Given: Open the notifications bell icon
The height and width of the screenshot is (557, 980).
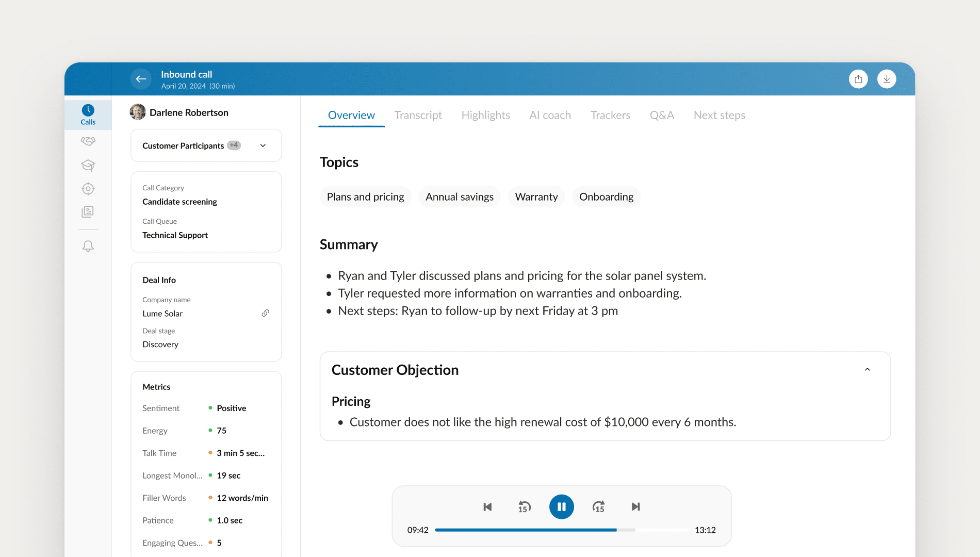Looking at the screenshot, I should (x=88, y=246).
